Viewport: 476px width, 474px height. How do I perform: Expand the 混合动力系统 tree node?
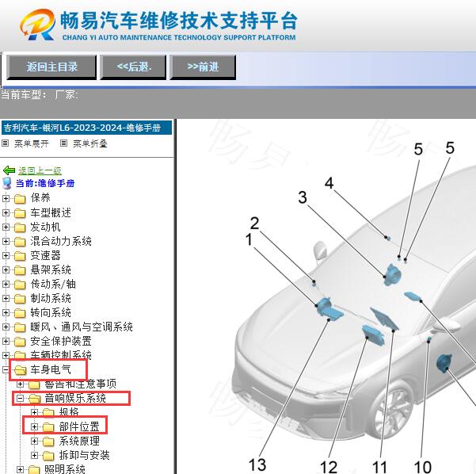tap(6, 241)
